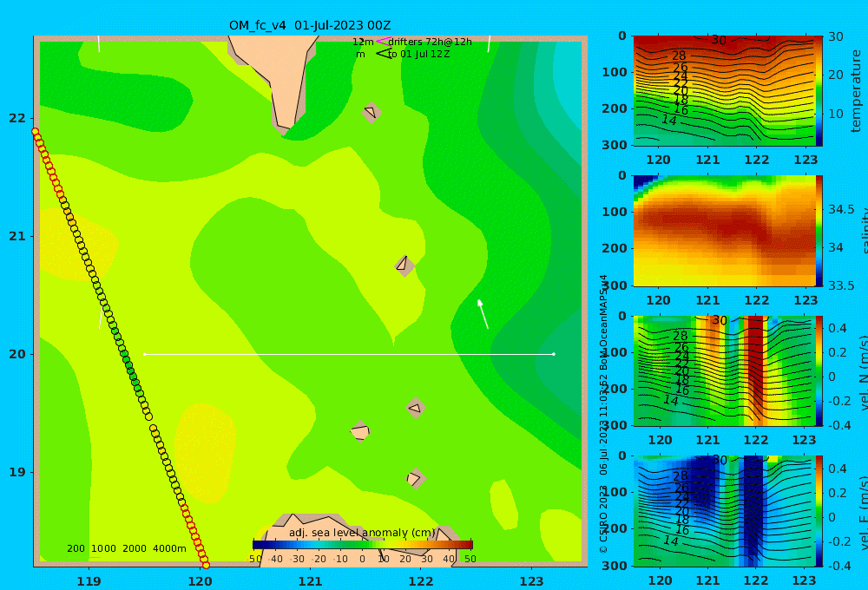Viewport: 868px width, 590px height.
Task: Click the magenta drifter arrow legend symbol
Action: tap(383, 42)
